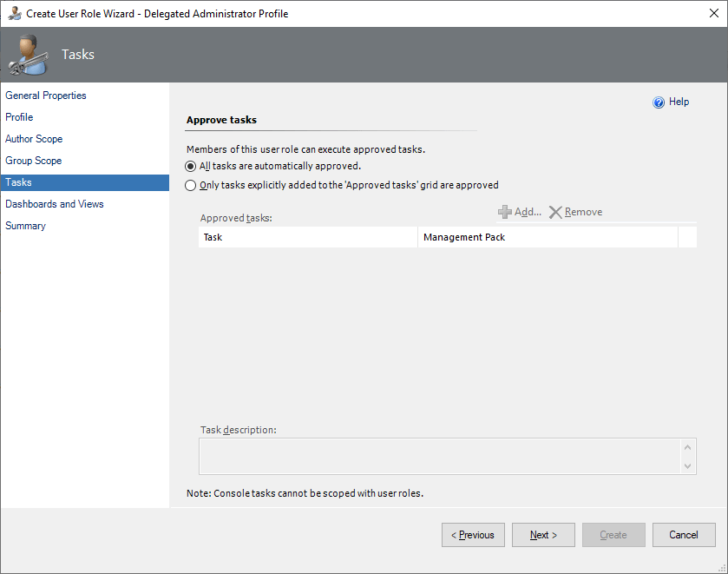The image size is (728, 574).
Task: Navigate to Dashboards and Views page
Action: [55, 204]
